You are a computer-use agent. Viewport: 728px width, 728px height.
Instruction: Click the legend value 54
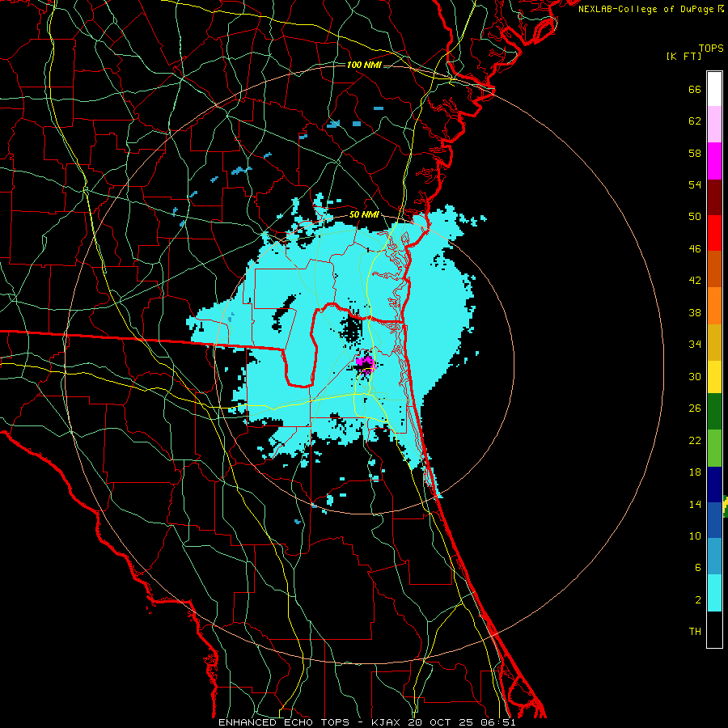pyautogui.click(x=695, y=184)
